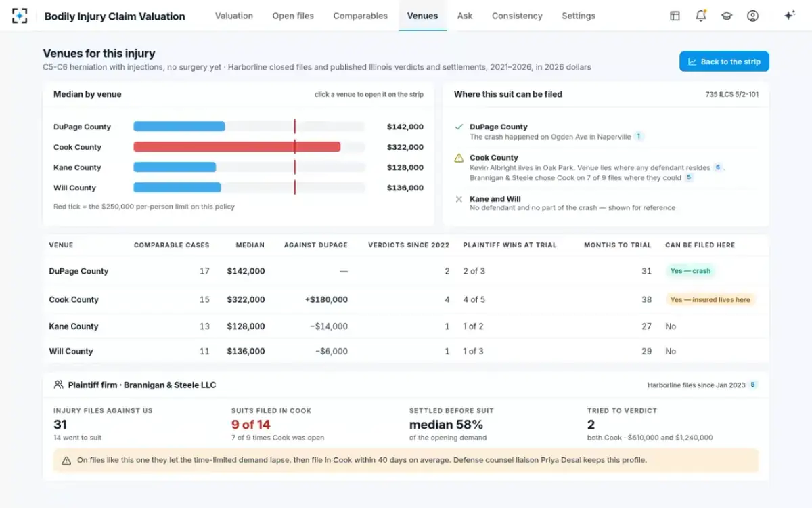Viewport: 812px width, 508px height.
Task: Click the plaintiff firm people icon
Action: pos(58,385)
